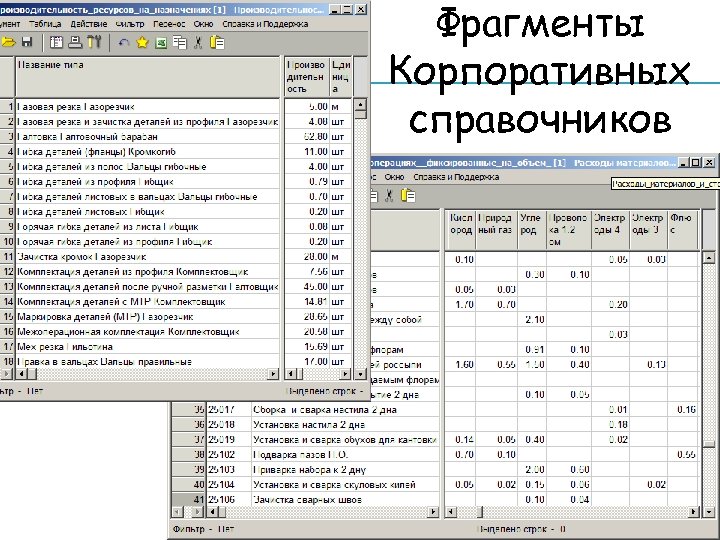This screenshot has height=540, width=720.
Task: Select row Зачистка сварных швов
Action: click(345, 500)
